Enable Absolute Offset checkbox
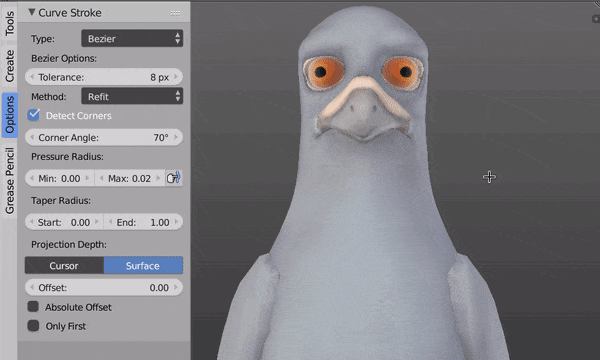600x360 pixels. [x=33, y=306]
